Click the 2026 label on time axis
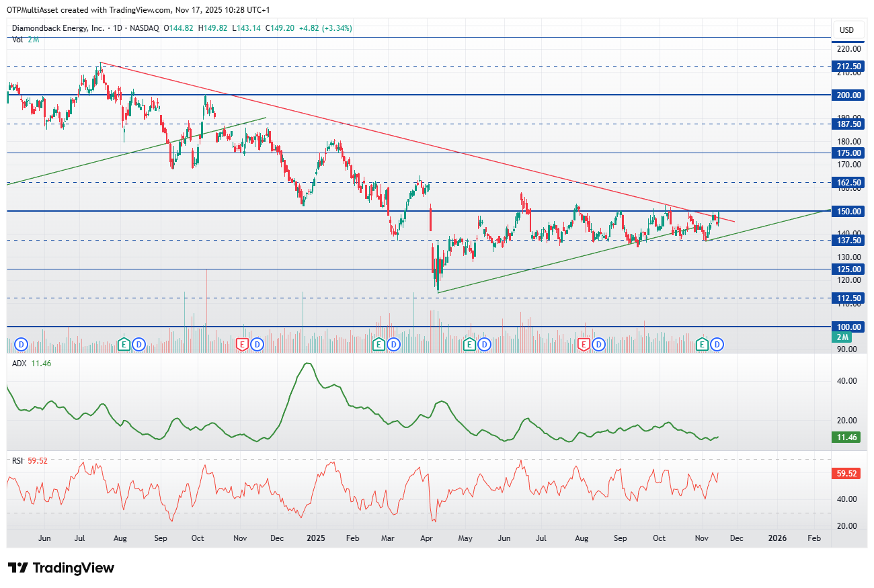 [777, 538]
